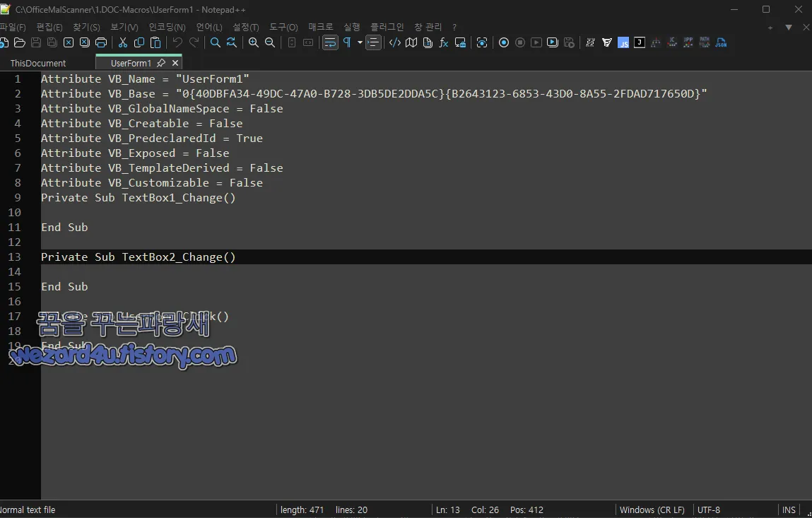Open the document list dropdown triangle
The width and height of the screenshot is (812, 518).
(788, 28)
